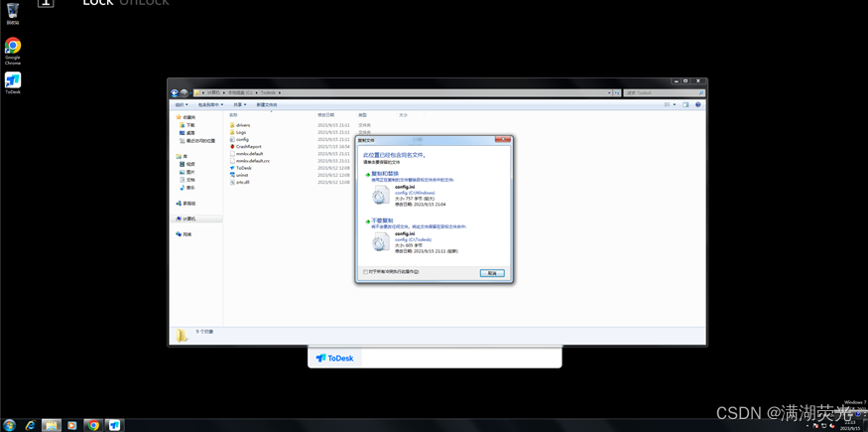
Task: Click 本地磁盘 (C:) in the address breadcrumb
Action: tap(241, 93)
